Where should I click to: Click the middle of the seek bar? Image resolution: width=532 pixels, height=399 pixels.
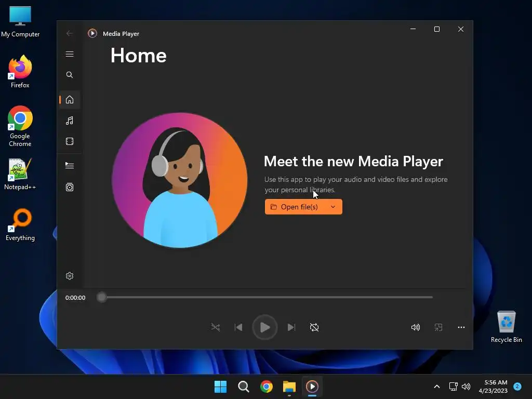click(267, 297)
